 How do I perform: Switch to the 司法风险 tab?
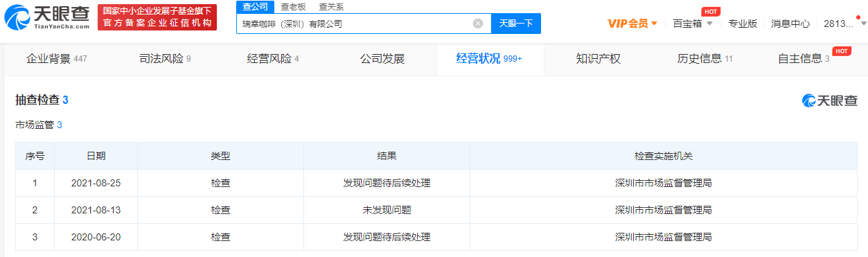165,59
